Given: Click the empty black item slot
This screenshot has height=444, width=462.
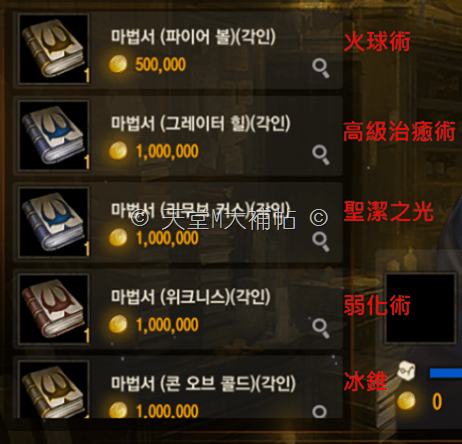Looking at the screenshot, I should pos(420,308).
